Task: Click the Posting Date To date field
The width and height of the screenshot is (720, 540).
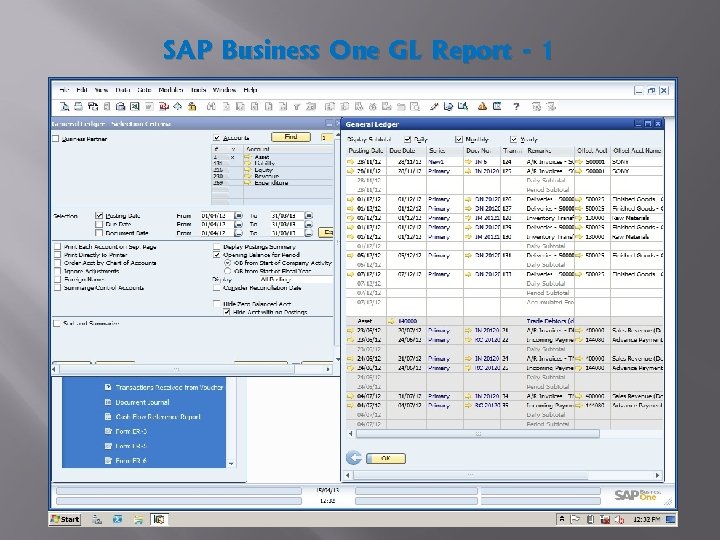Action: 287,215
